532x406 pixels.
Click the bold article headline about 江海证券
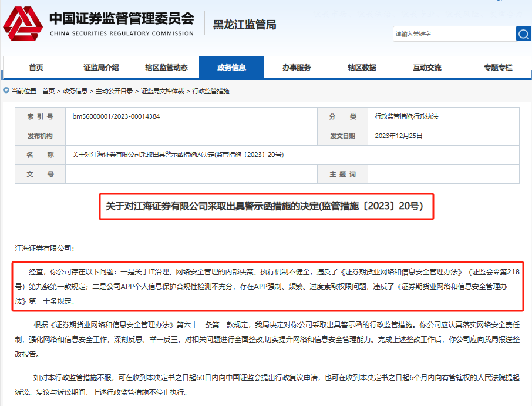point(264,206)
